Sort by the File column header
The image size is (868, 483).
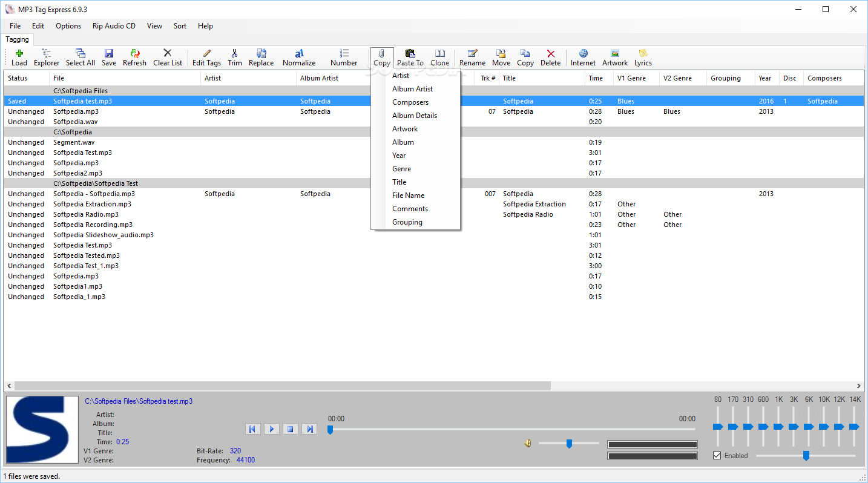[125, 78]
